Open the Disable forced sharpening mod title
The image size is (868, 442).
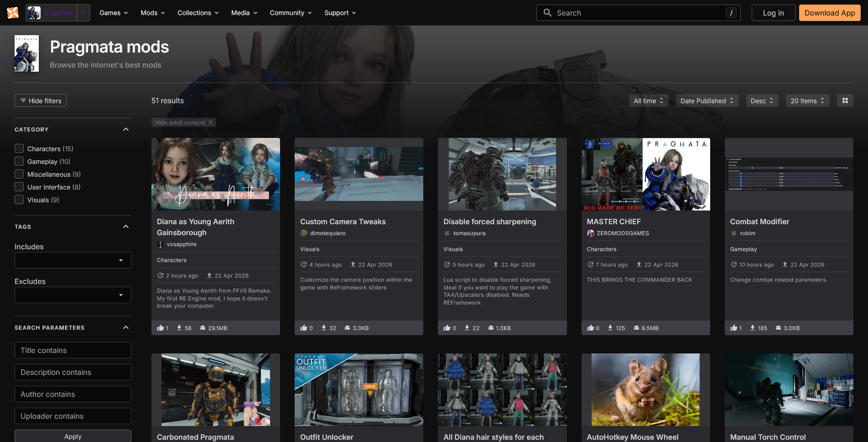point(490,221)
